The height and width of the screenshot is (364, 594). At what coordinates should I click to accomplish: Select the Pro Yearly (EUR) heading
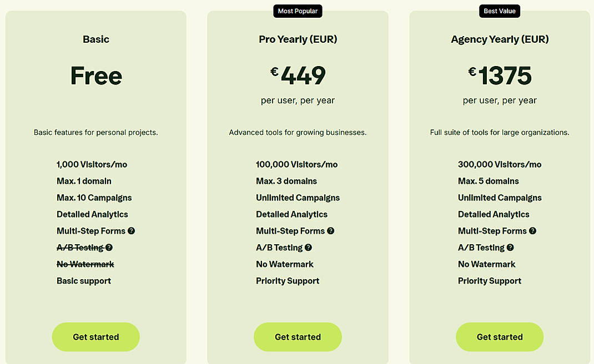(x=298, y=39)
